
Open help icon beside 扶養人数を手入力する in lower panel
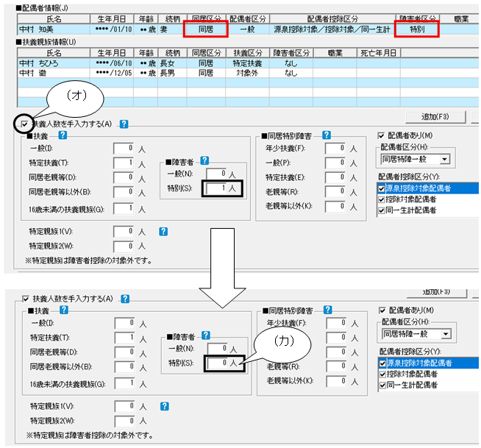click(125, 299)
